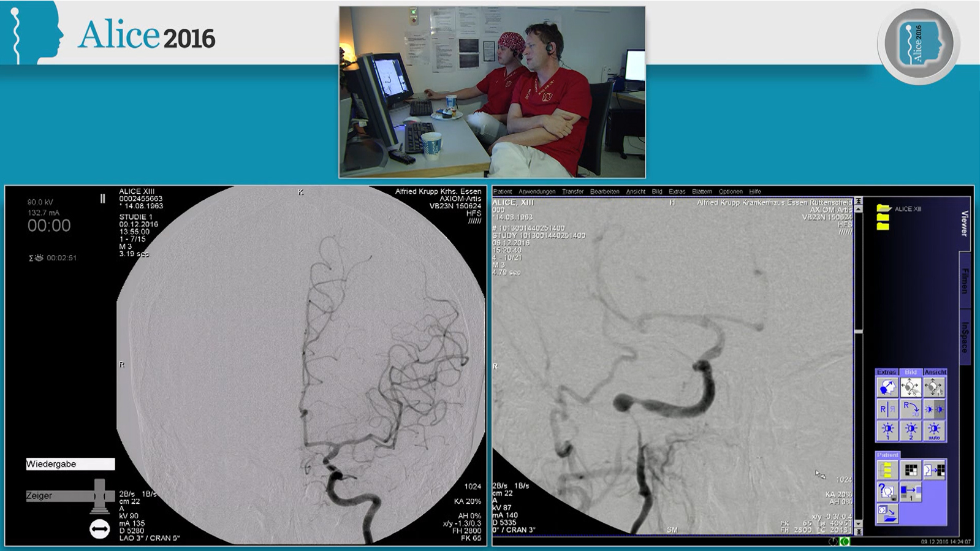Toggle the pause symbol on left angiogram

(x=102, y=199)
